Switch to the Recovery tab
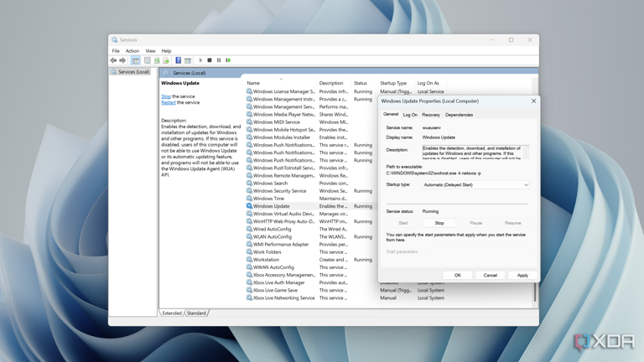This screenshot has height=362, width=644. (431, 115)
